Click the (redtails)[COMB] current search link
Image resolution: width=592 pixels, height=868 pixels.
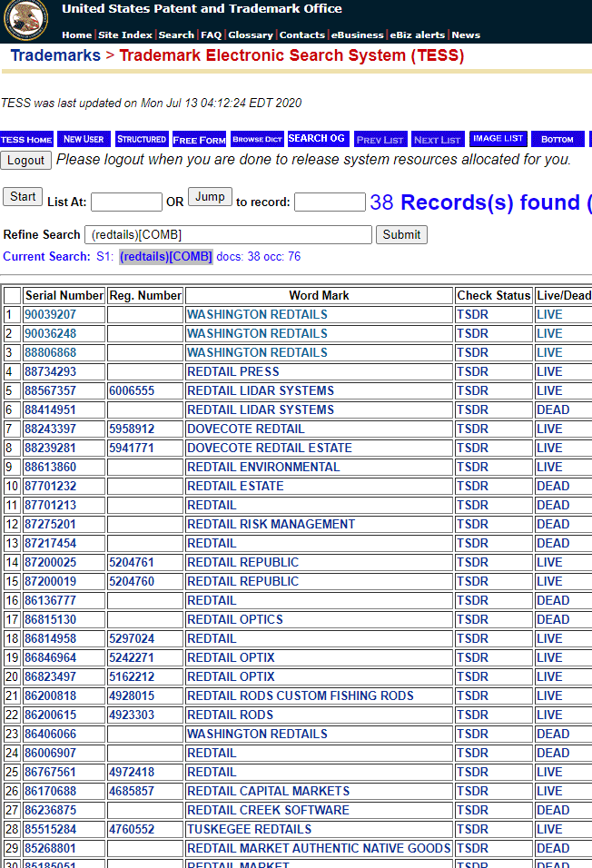coord(166,256)
